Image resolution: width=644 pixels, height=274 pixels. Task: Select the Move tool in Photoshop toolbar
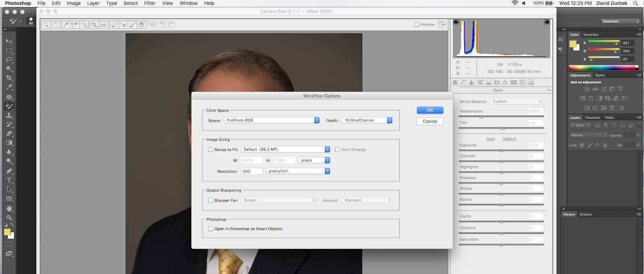(x=9, y=41)
